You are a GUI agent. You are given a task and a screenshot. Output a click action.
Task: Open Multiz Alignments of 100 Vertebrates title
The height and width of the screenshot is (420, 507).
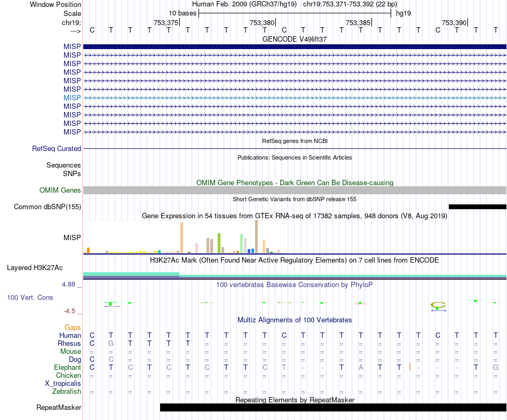295,320
